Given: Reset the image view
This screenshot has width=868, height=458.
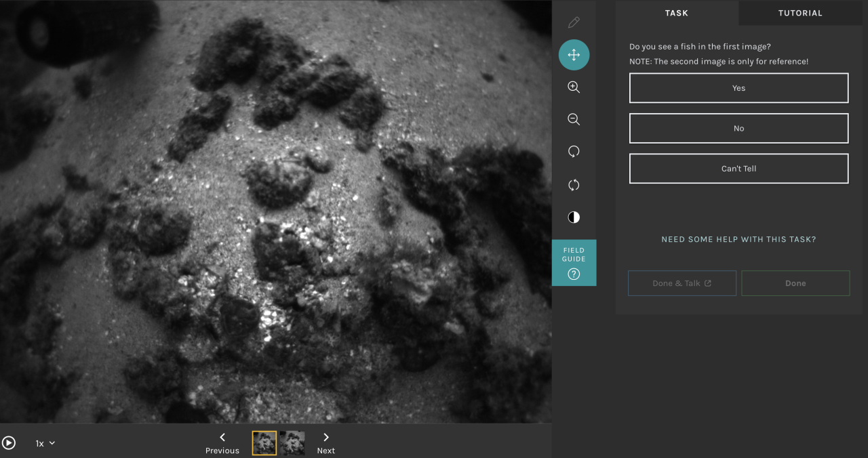Looking at the screenshot, I should (x=574, y=185).
